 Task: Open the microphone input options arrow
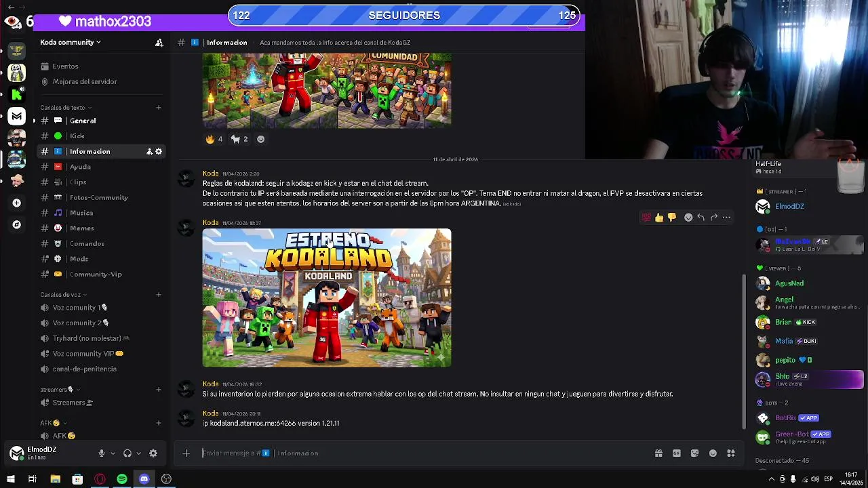pos(113,453)
